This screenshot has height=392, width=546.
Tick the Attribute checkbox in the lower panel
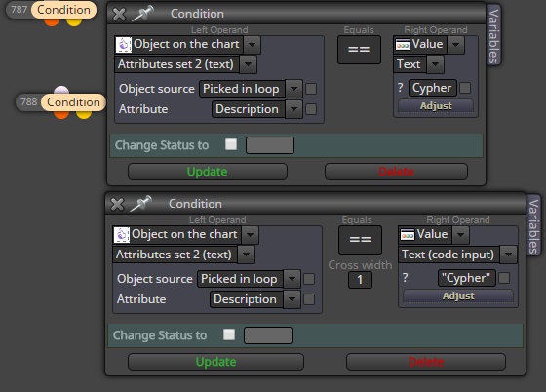click(x=309, y=299)
